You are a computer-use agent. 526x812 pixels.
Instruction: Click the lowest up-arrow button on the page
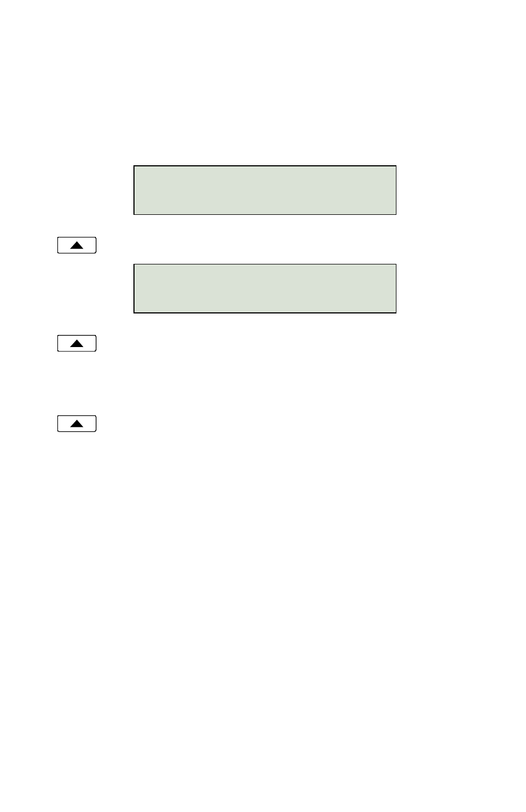tap(77, 424)
